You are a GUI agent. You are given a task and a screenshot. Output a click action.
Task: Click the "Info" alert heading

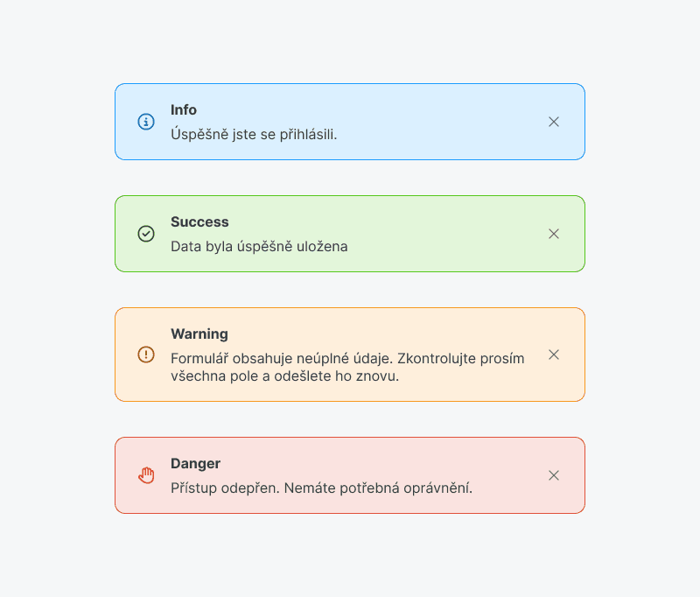point(184,110)
